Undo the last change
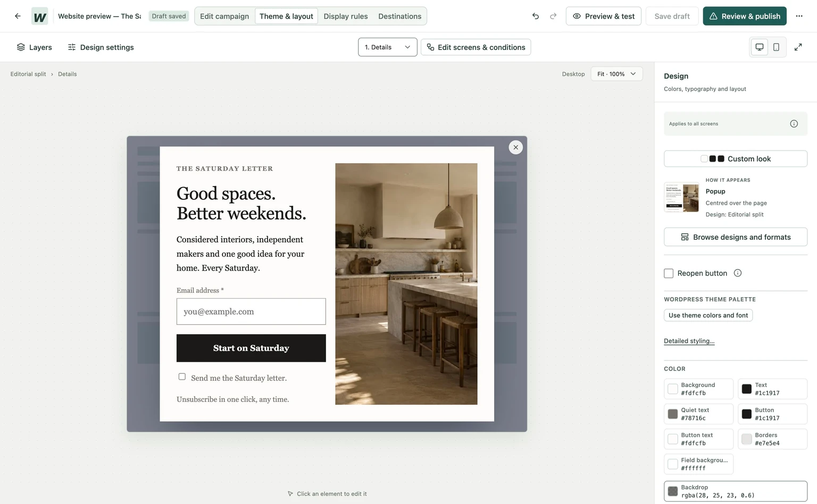817x504 pixels. 536,16
